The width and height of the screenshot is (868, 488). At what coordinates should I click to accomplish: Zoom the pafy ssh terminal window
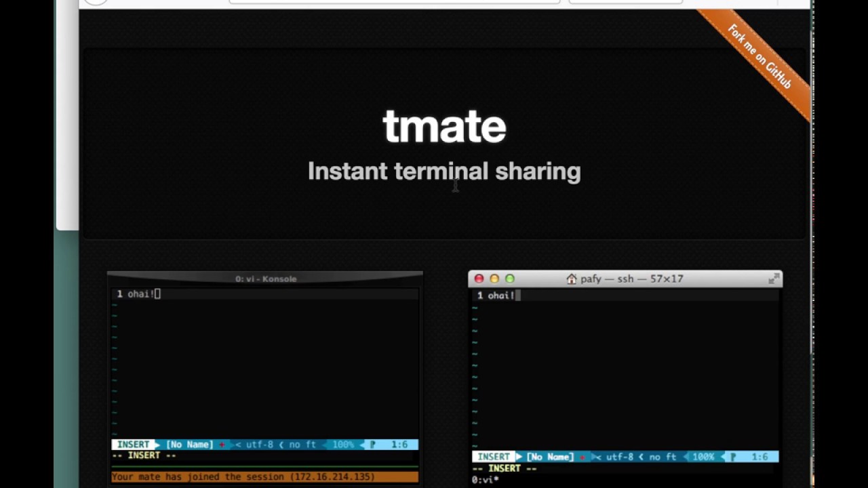coord(510,279)
